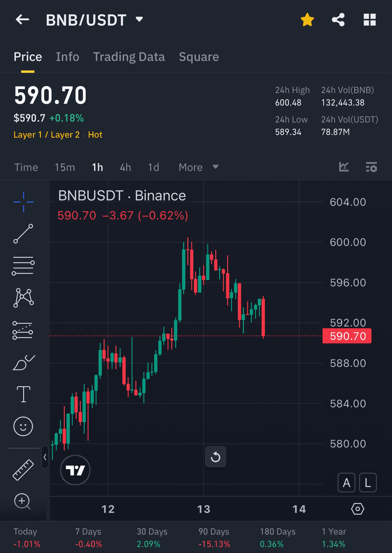Open the Trading Data tab

point(129,57)
